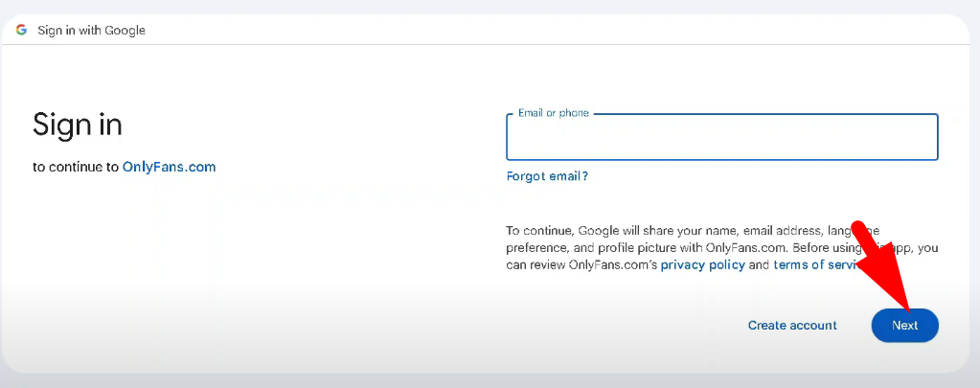Open the privacy policy link
980x388 pixels.
(702, 265)
